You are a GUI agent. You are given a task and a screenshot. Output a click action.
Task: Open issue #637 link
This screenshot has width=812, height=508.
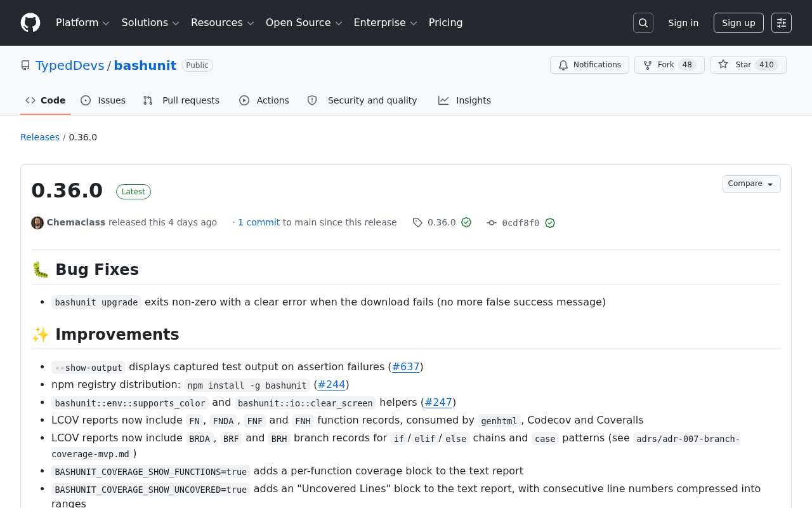[x=406, y=366]
